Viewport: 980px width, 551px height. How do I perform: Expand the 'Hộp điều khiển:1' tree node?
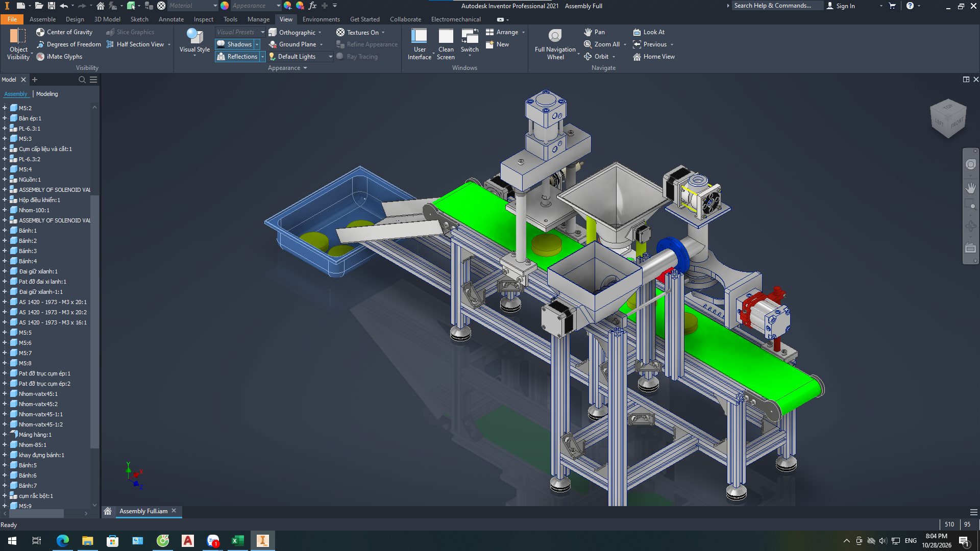pyautogui.click(x=5, y=200)
